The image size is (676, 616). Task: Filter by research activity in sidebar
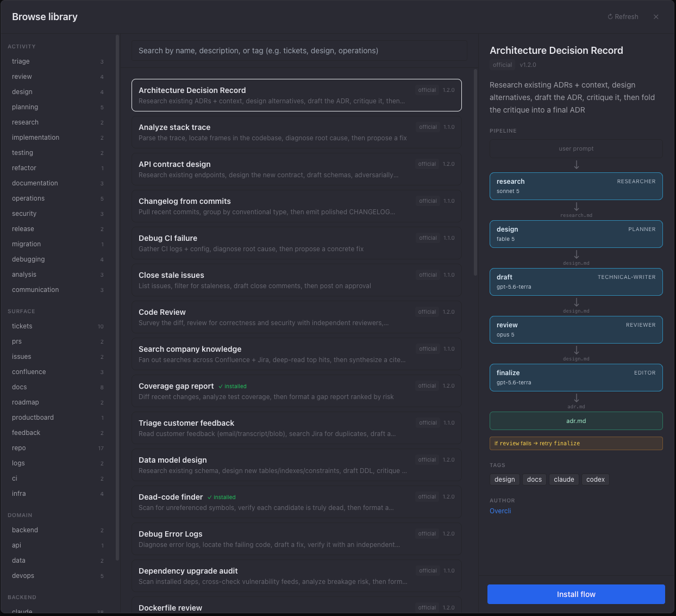tap(58, 122)
